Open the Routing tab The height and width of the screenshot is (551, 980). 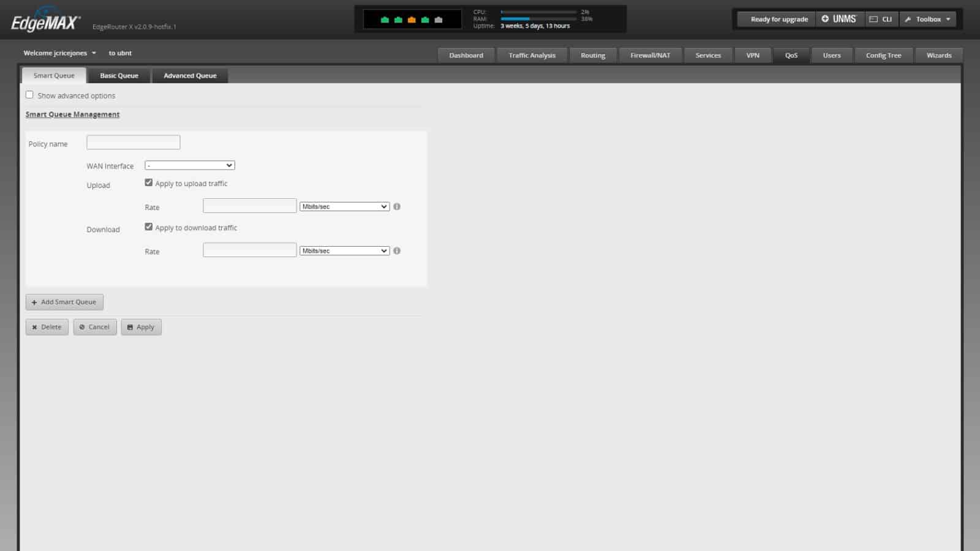tap(593, 55)
